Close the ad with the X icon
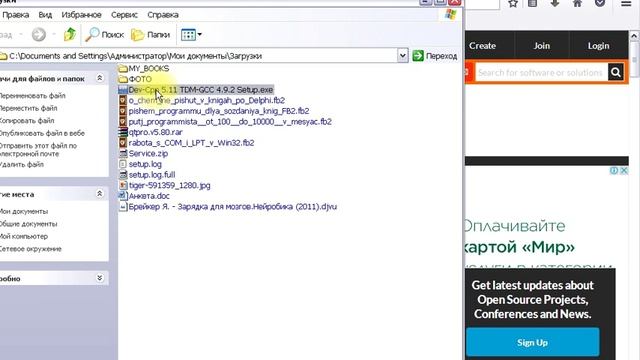Screen dimensions: 640x360 (624, 171)
